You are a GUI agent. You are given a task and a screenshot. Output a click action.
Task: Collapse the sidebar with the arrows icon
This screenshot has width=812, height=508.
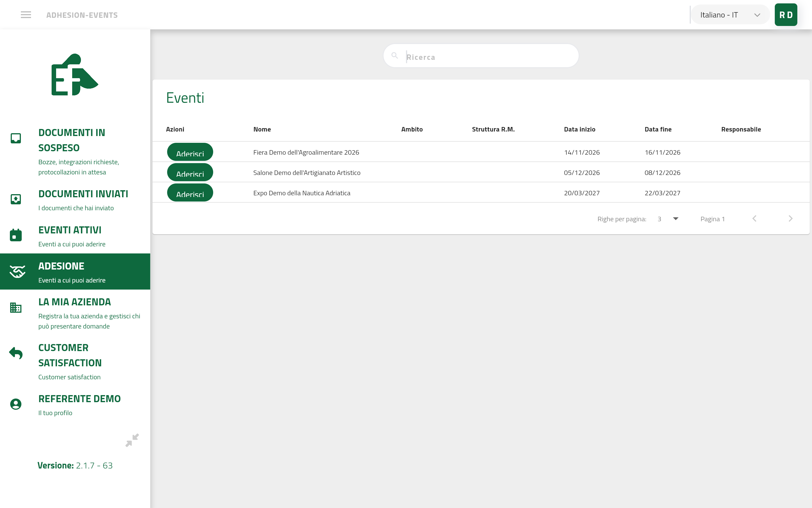[132, 440]
